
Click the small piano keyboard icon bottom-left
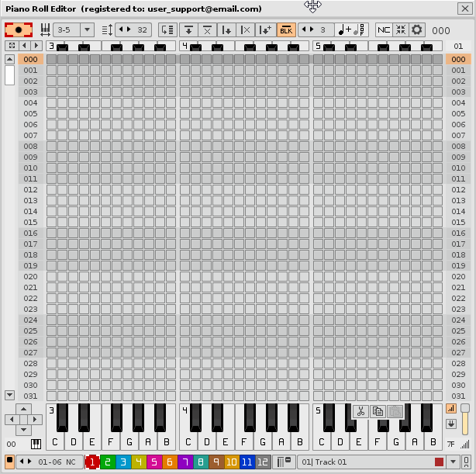tap(36, 445)
